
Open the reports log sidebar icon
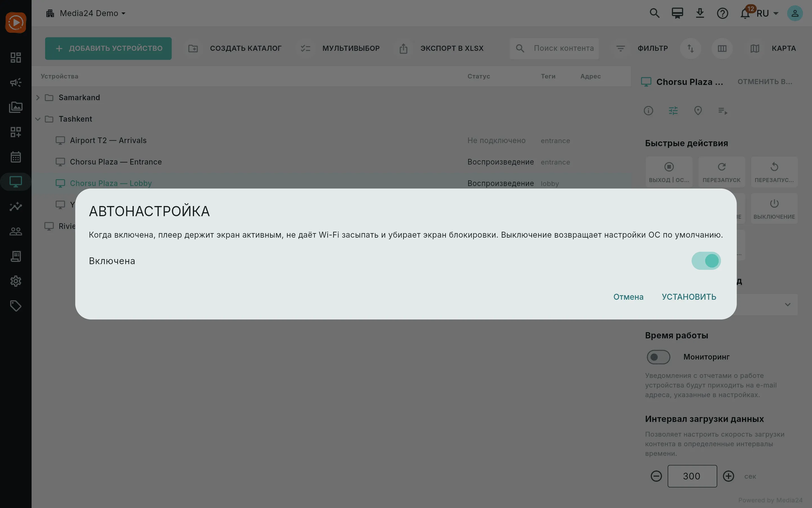(x=16, y=256)
